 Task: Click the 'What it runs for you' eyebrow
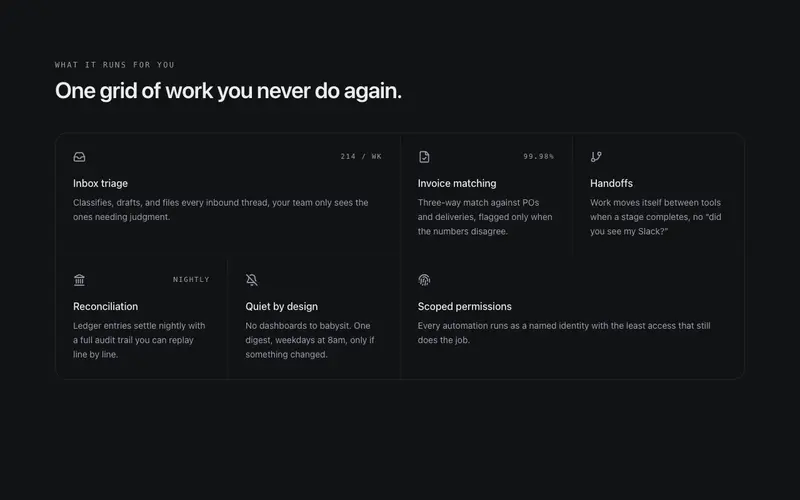(x=115, y=65)
